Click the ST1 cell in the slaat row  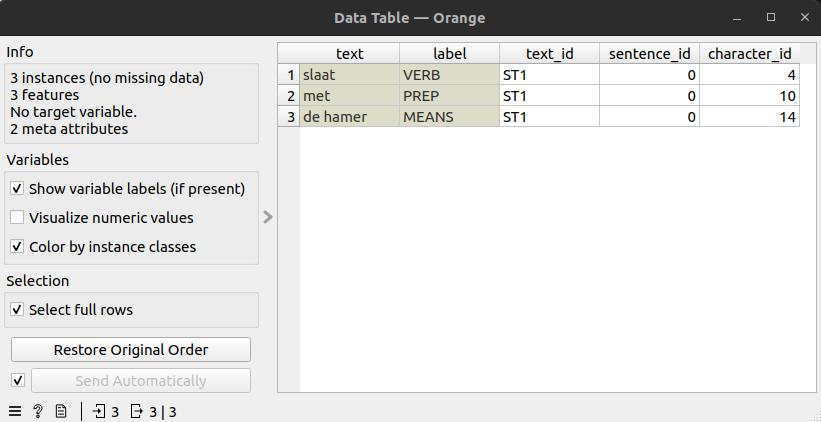click(x=549, y=75)
